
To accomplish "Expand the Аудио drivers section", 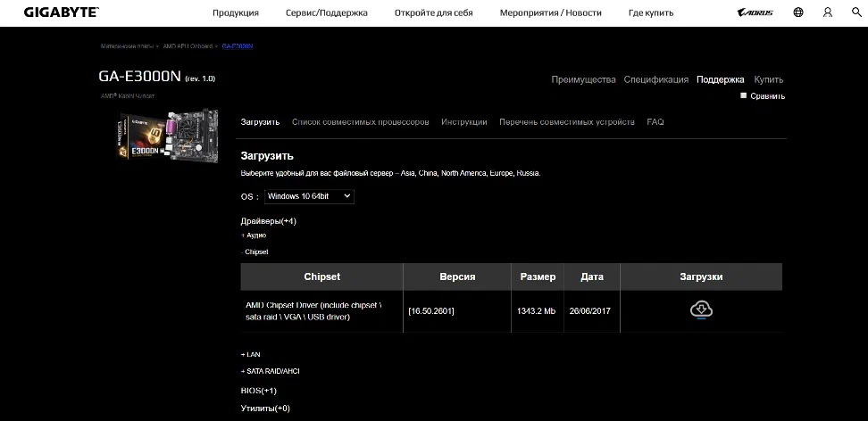I will [x=254, y=235].
